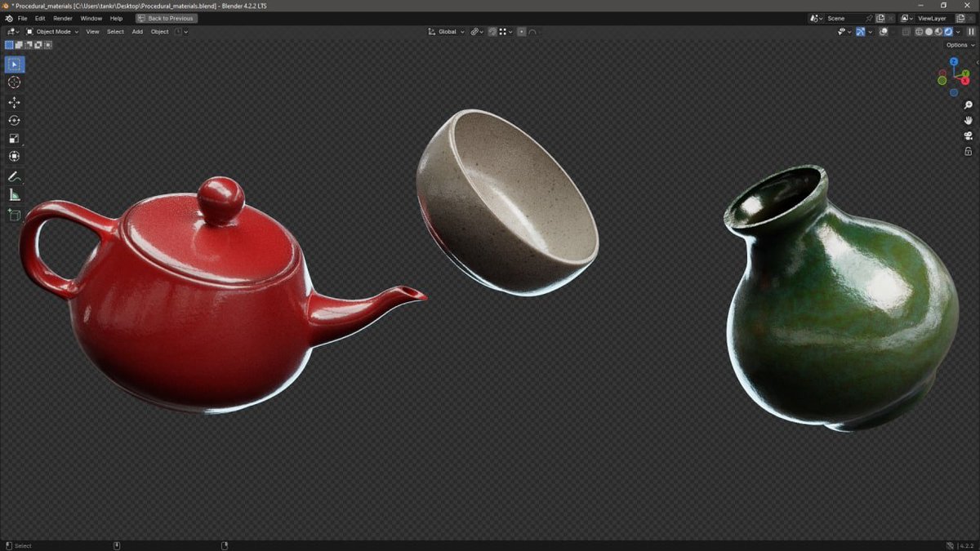Toggle snapping in the viewport header

[492, 31]
